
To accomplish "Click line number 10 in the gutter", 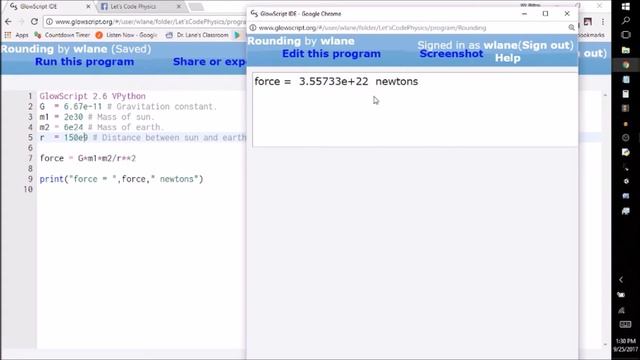I will click(x=28, y=189).
